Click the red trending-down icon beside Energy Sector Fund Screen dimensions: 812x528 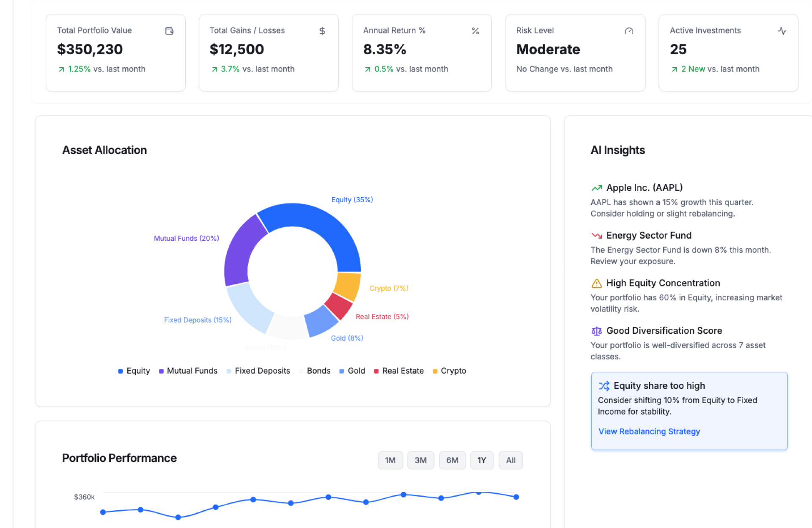pos(596,236)
